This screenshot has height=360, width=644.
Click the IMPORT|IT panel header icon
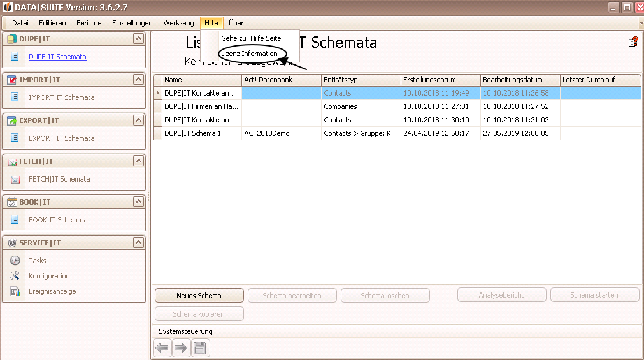click(x=12, y=80)
